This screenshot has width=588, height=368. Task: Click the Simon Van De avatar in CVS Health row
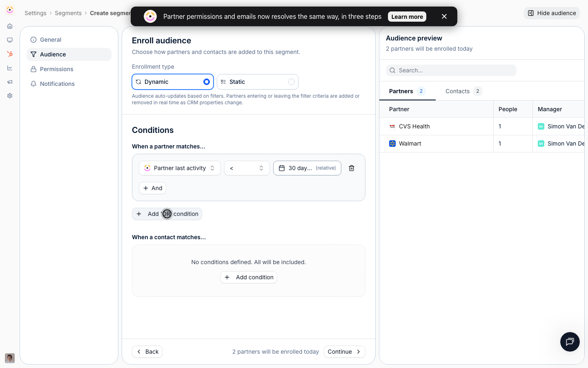pyautogui.click(x=541, y=126)
